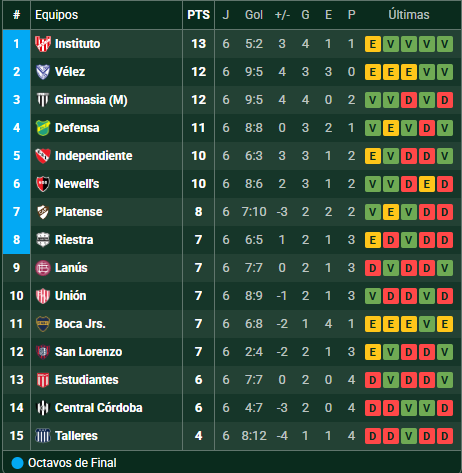Screen dimensions: 462x473
Task: Click Boca Jrs. last yellow E badge
Action: [x=445, y=324]
